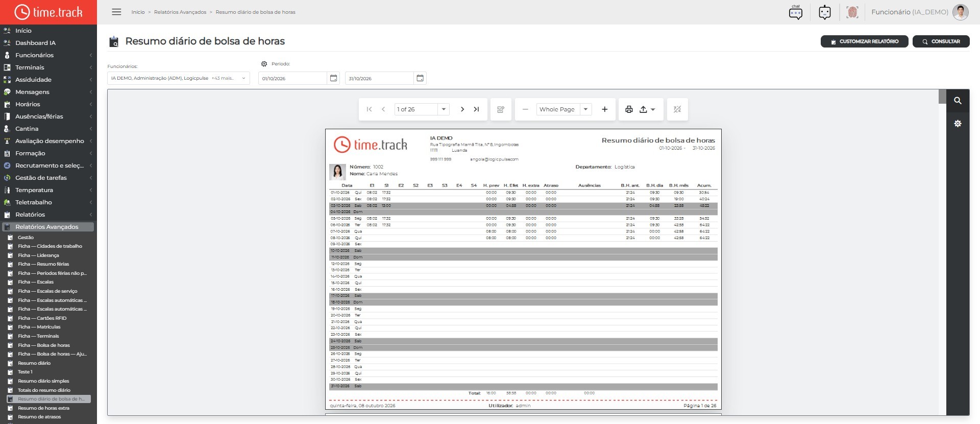This screenshot has height=424, width=980.
Task: Open Ausências/férias menu
Action: [48, 116]
